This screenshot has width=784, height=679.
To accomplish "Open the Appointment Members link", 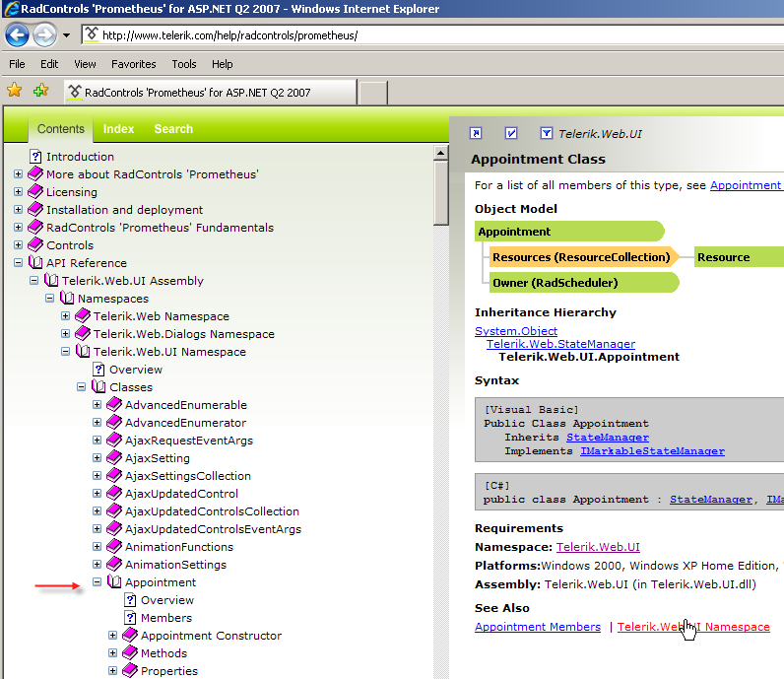I will (538, 627).
